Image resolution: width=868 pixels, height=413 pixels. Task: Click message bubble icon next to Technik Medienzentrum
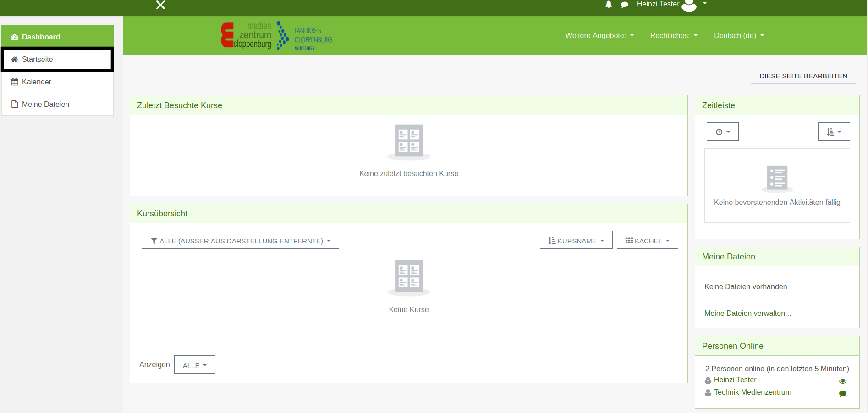(842, 394)
